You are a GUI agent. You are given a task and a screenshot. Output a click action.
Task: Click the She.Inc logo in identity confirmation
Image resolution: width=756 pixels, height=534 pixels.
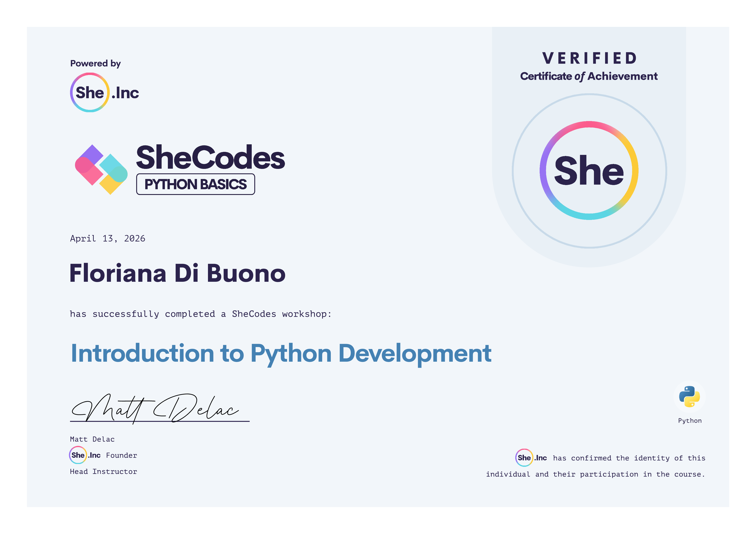[531, 458]
